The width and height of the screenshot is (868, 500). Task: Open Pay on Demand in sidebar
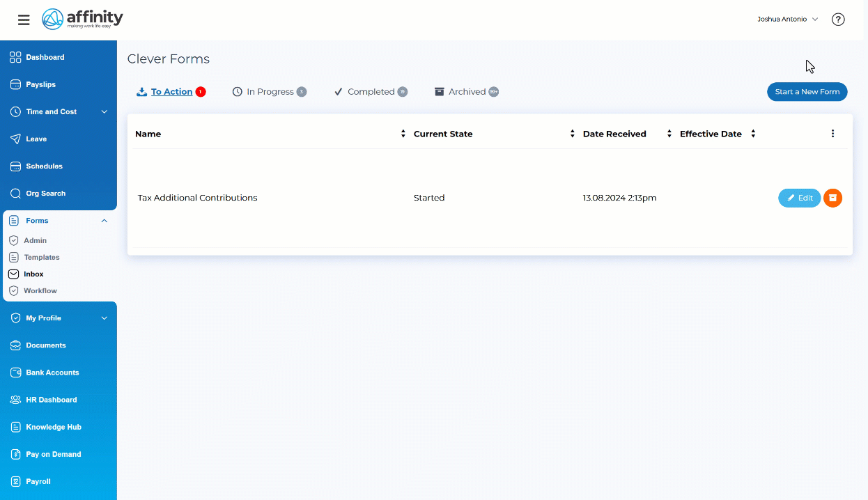tap(53, 454)
